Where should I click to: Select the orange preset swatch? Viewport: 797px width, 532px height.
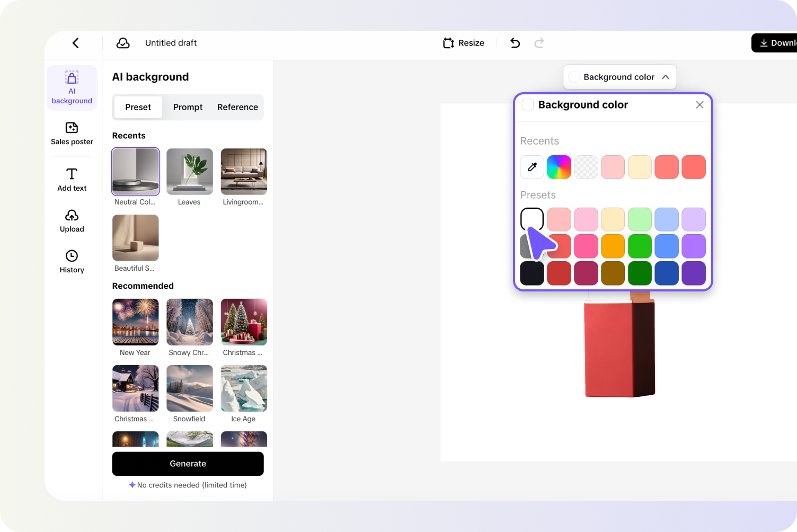[x=613, y=246]
